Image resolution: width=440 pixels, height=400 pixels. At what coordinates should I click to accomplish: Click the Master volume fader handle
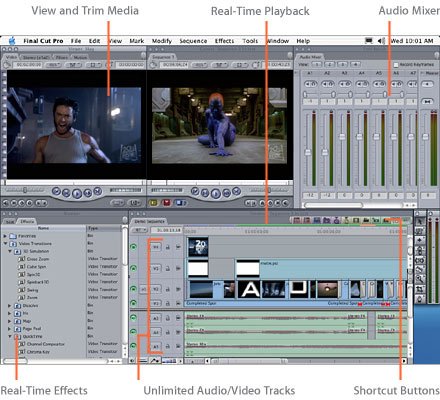[x=425, y=136]
